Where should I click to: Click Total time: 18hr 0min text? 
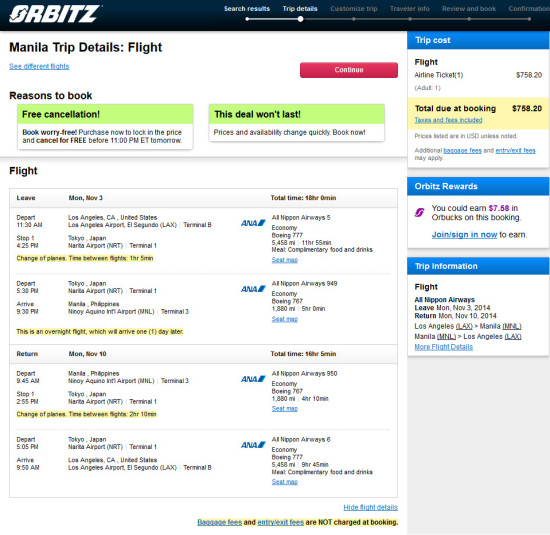303,198
